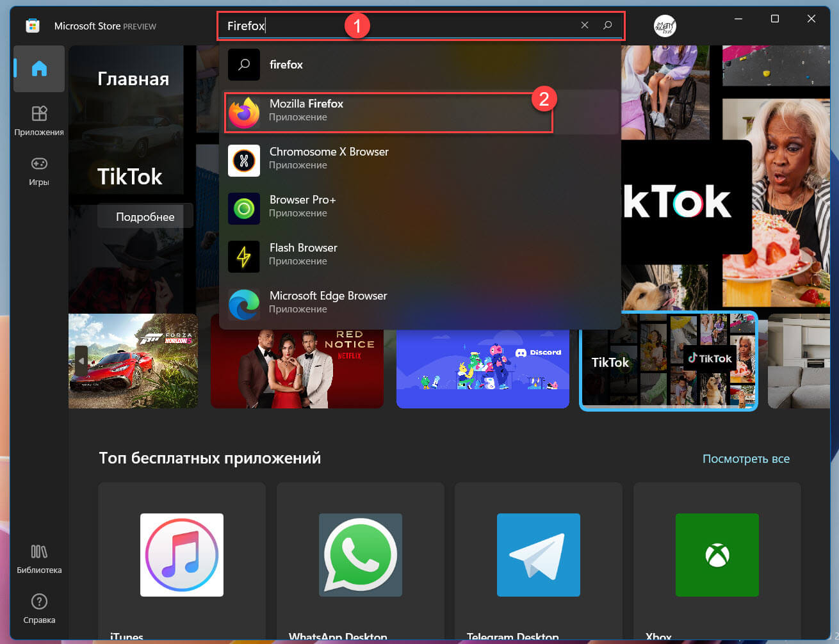Select Flash Browser suggestion
839x644 pixels.
420,257
